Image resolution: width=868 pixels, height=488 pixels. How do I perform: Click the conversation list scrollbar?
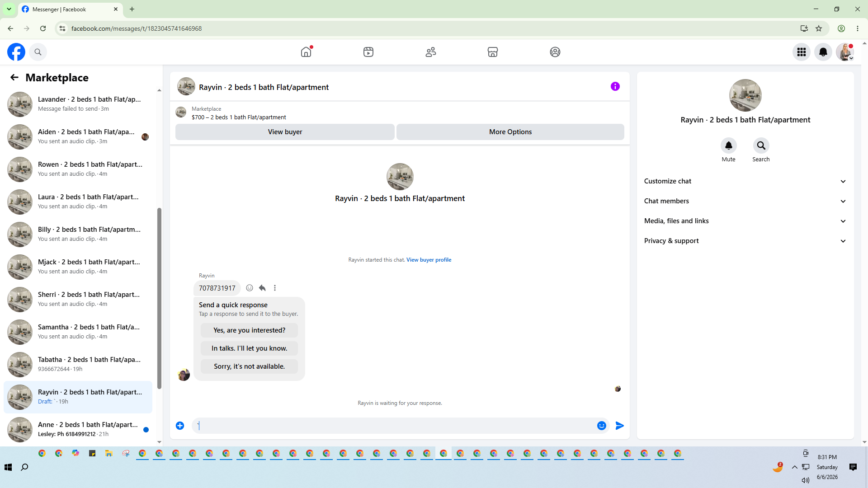[x=159, y=298]
